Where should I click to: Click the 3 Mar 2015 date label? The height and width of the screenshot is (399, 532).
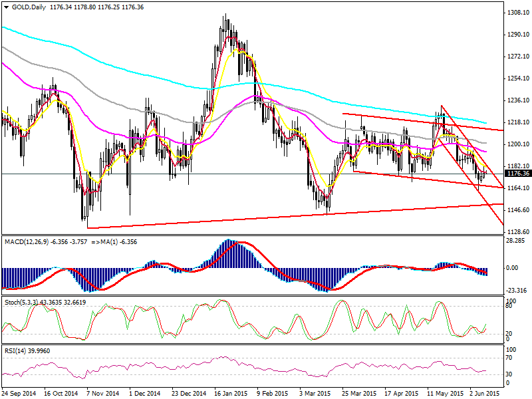315,394
